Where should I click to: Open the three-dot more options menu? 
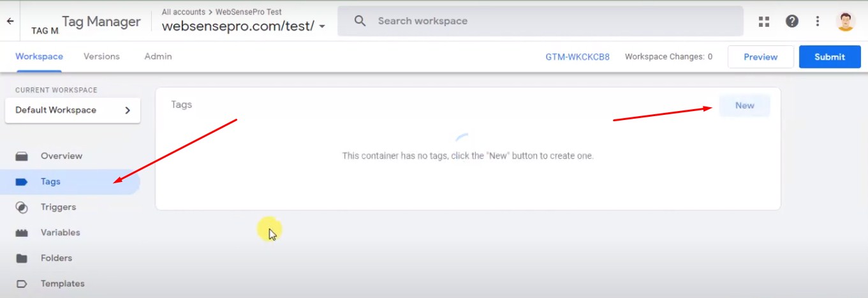tap(818, 21)
